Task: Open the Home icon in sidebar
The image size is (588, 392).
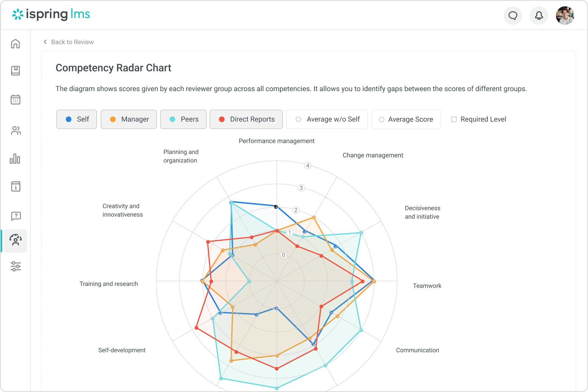Action: 15,44
